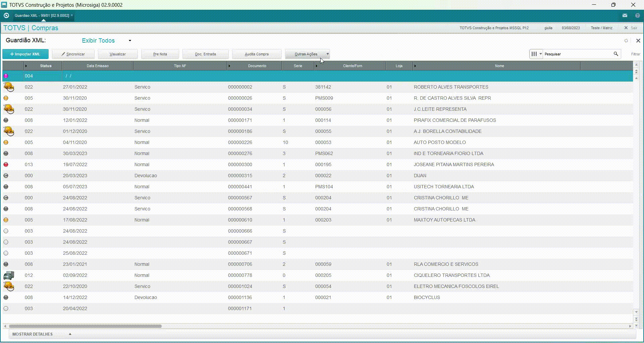Sort by Documento column header

(x=255, y=66)
